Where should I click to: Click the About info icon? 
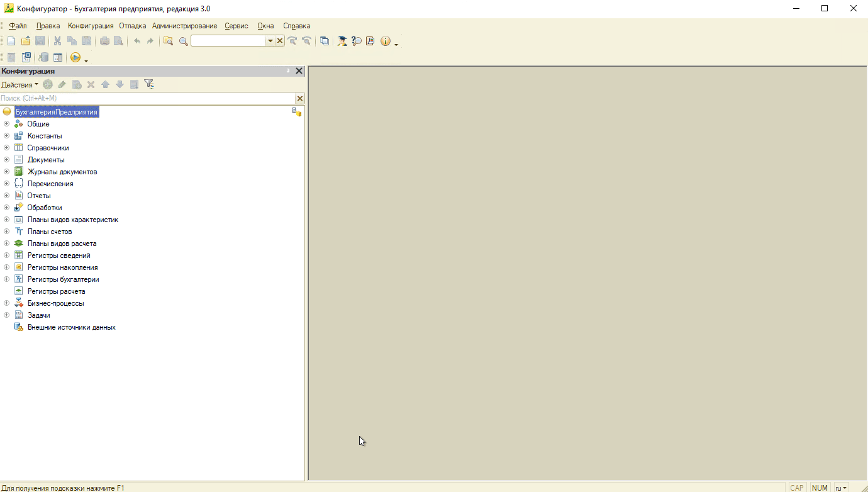point(386,41)
